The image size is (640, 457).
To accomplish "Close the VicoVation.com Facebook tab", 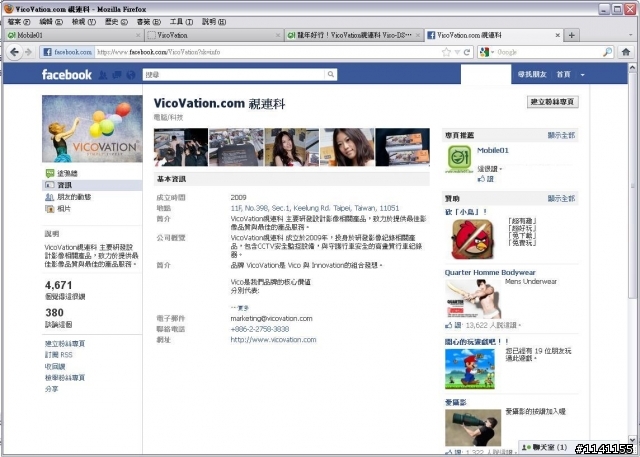I will 557,35.
